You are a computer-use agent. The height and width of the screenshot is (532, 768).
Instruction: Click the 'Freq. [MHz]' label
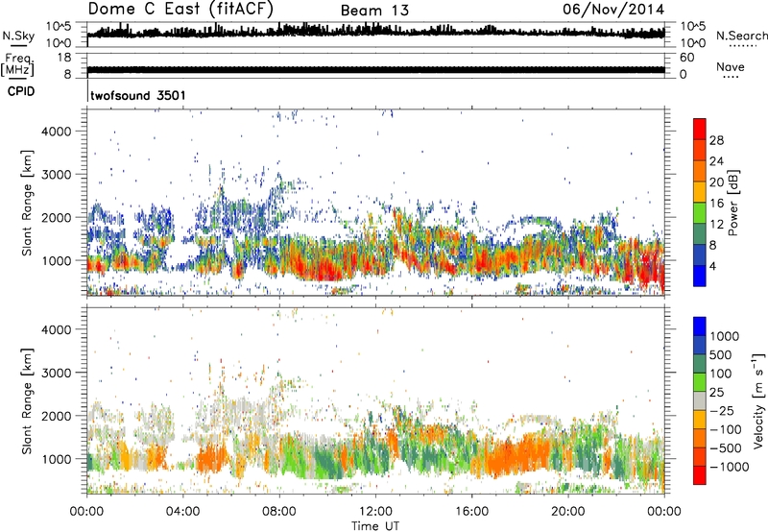(x=17, y=64)
